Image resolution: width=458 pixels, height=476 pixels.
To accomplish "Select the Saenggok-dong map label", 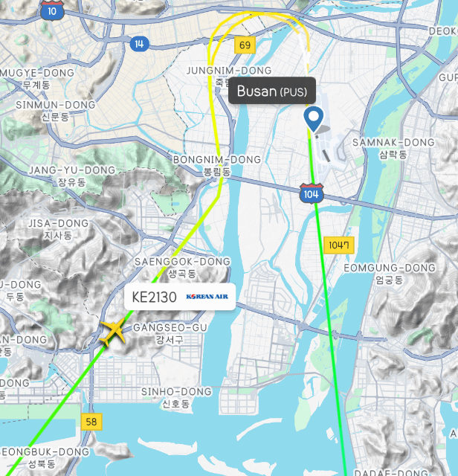I will pos(182,268).
